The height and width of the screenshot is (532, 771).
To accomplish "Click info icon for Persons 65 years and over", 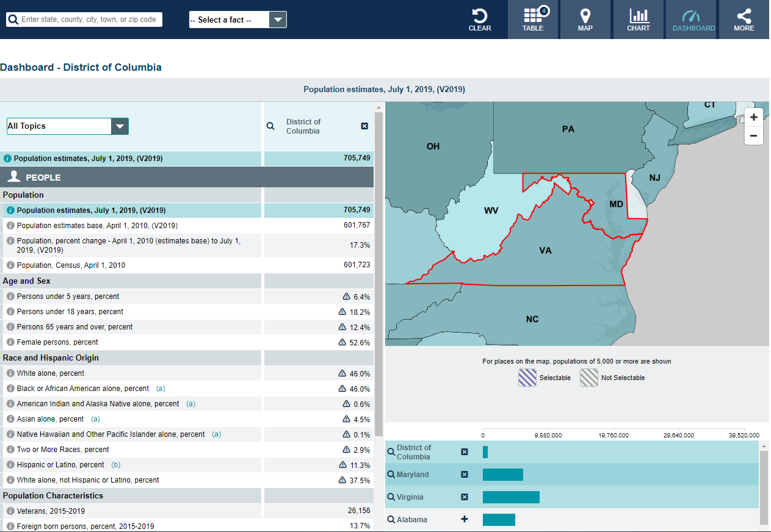I will point(10,327).
